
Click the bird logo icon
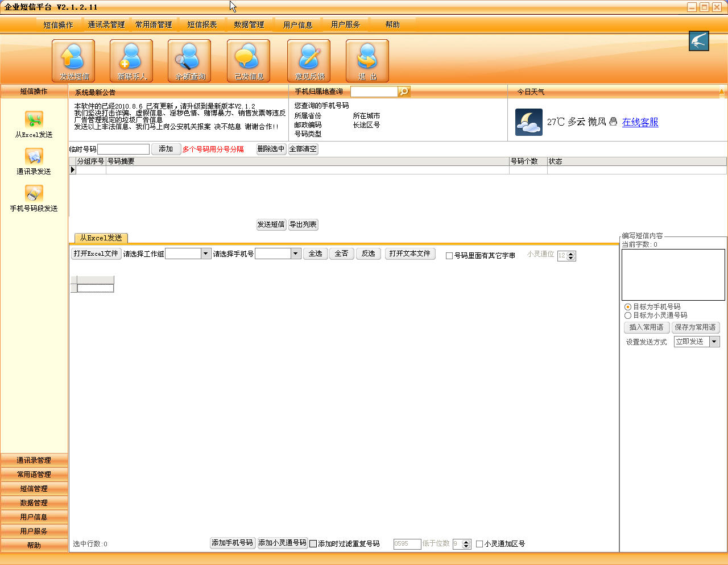(x=699, y=41)
